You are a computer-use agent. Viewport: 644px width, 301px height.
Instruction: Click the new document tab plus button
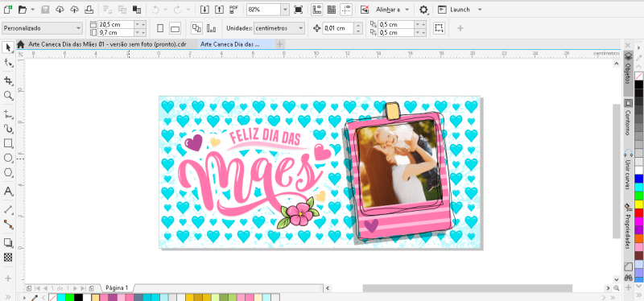coord(279,44)
